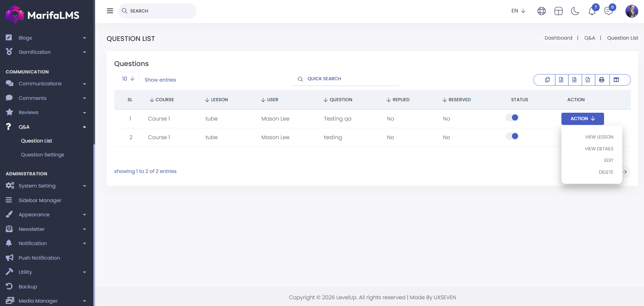644x306 pixels.
Task: Export the questions to Excel
Action: pos(561,80)
